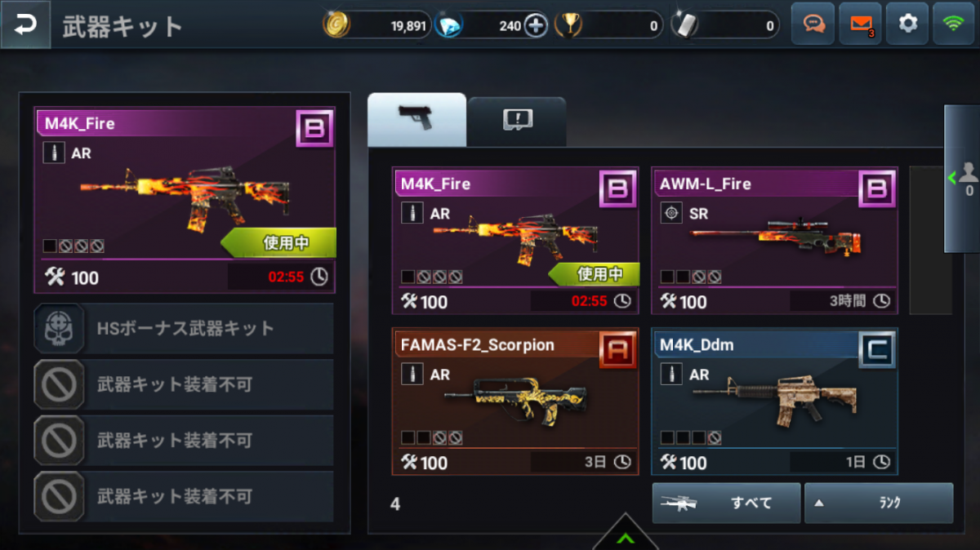Toggle the ランク sort order

(x=879, y=503)
